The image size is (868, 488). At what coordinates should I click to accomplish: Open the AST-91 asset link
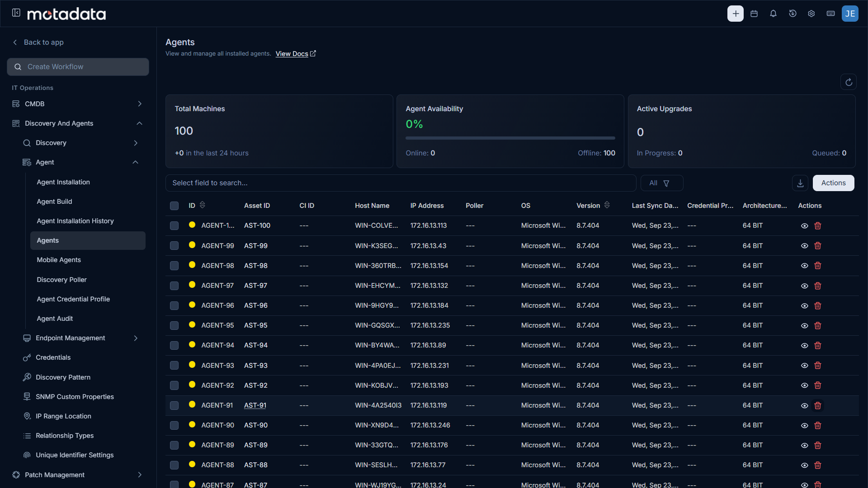tap(255, 405)
